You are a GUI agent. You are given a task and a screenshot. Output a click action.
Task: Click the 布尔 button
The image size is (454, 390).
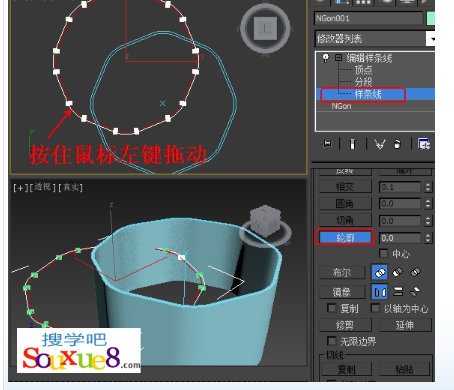(x=342, y=272)
